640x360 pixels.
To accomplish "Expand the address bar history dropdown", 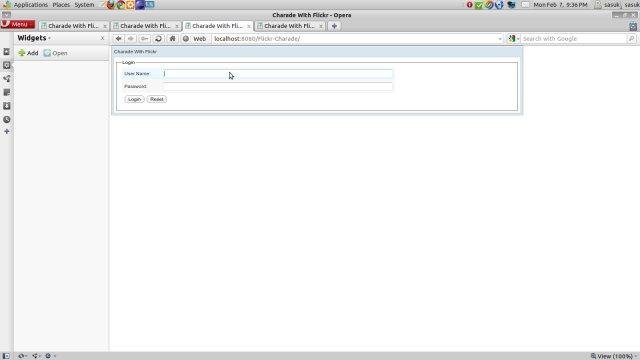I will click(500, 39).
